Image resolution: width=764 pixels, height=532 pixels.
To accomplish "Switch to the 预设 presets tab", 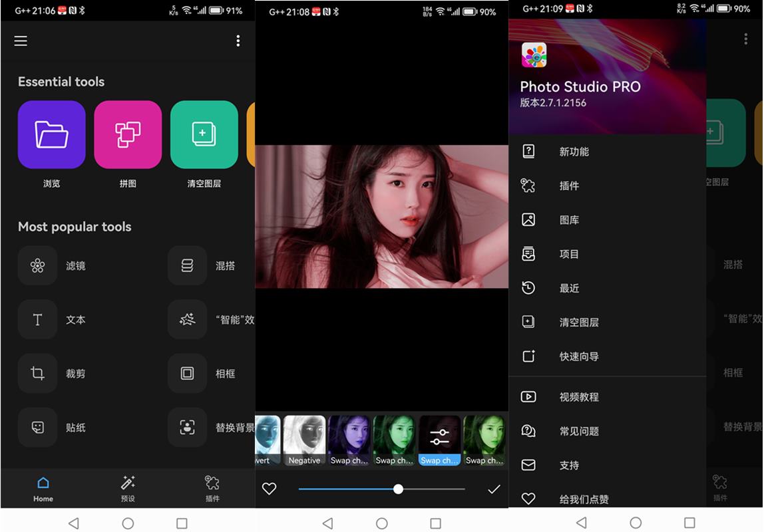I will (128, 488).
